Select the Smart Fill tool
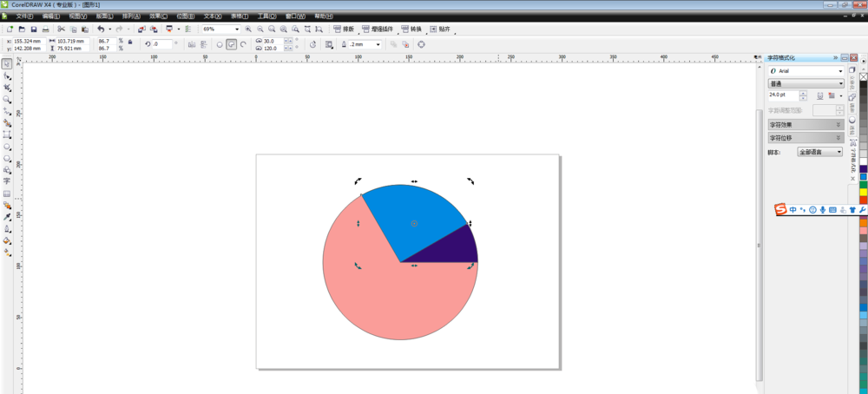This screenshot has height=394, width=868. [7, 123]
